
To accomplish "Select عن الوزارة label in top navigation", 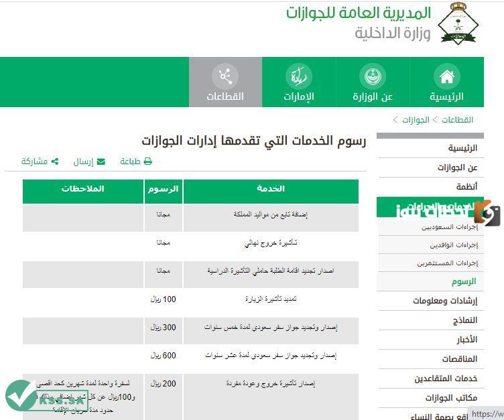I will (x=373, y=96).
